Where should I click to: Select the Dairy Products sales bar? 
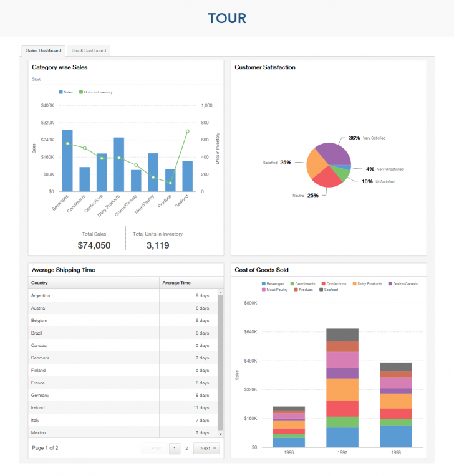[119, 164]
